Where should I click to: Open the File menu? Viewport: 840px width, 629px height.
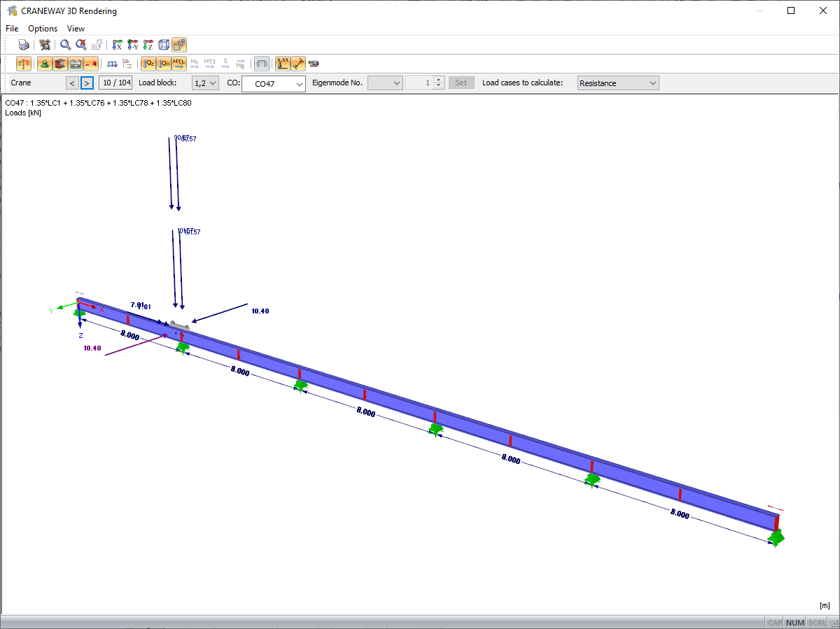[12, 29]
